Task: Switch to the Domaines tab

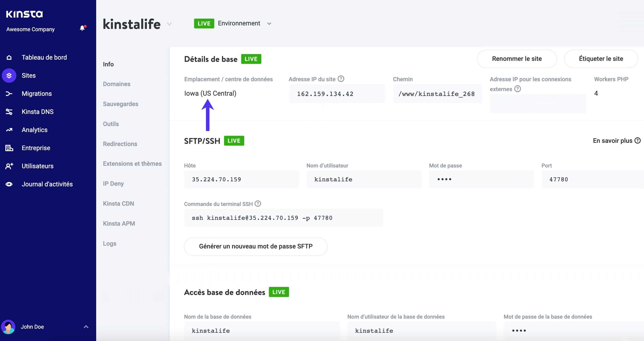Action: [117, 84]
